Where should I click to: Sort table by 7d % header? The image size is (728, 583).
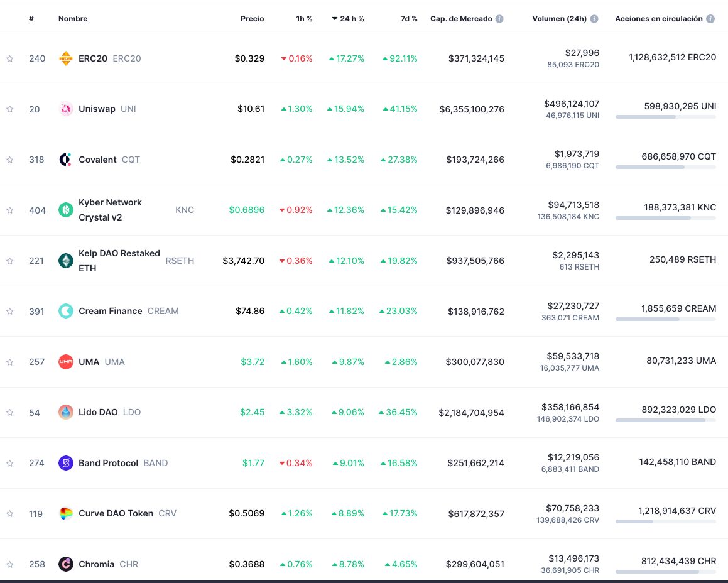tap(409, 19)
